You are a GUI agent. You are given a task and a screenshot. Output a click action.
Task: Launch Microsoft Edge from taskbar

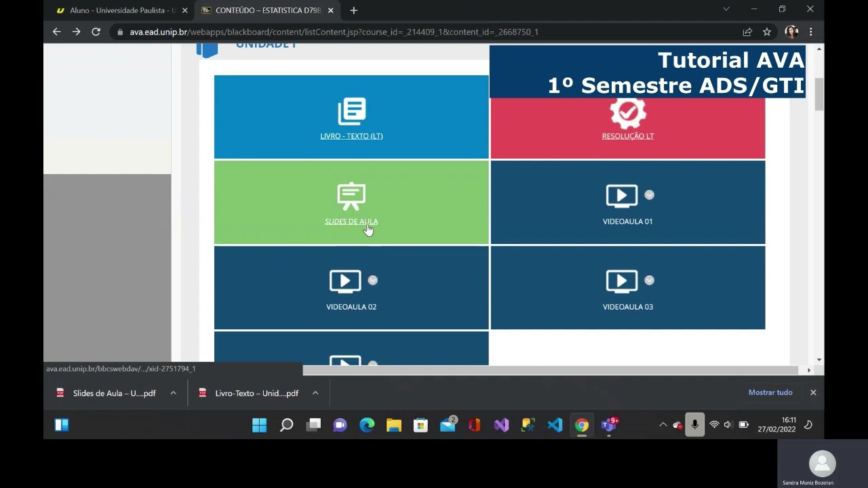367,425
